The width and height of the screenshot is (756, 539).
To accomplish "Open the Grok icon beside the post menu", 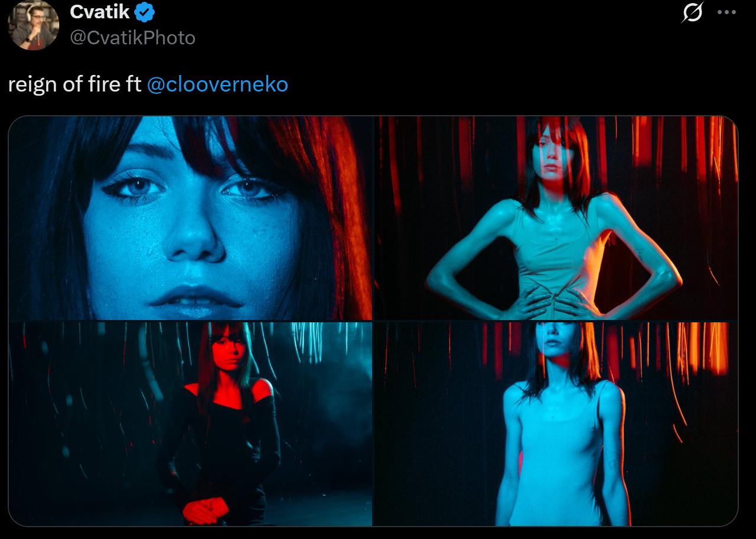I will 692,12.
